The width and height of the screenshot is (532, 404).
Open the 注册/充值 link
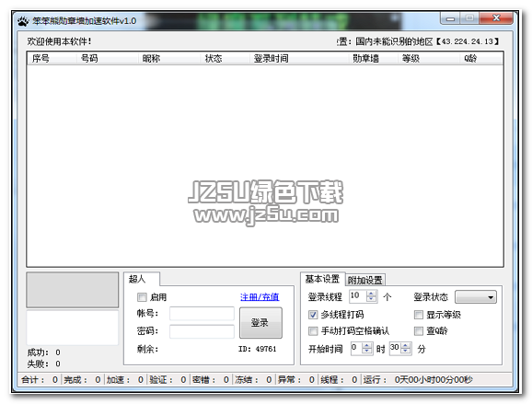coord(260,297)
